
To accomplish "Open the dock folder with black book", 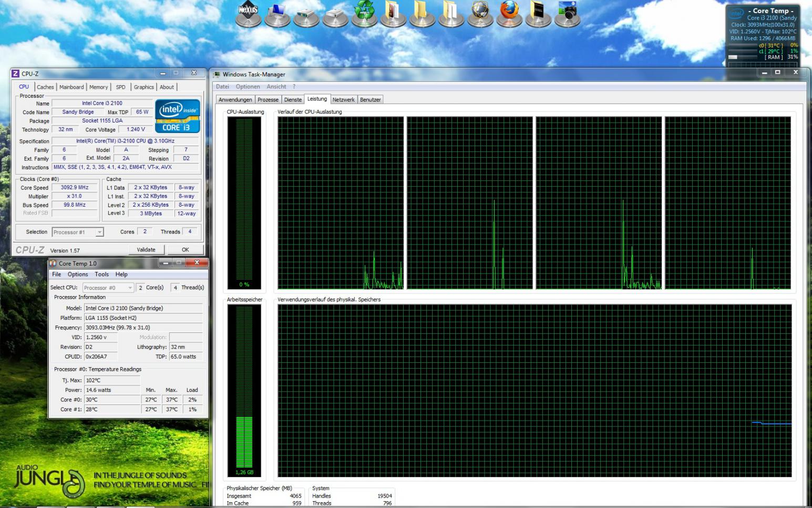I will (x=538, y=14).
